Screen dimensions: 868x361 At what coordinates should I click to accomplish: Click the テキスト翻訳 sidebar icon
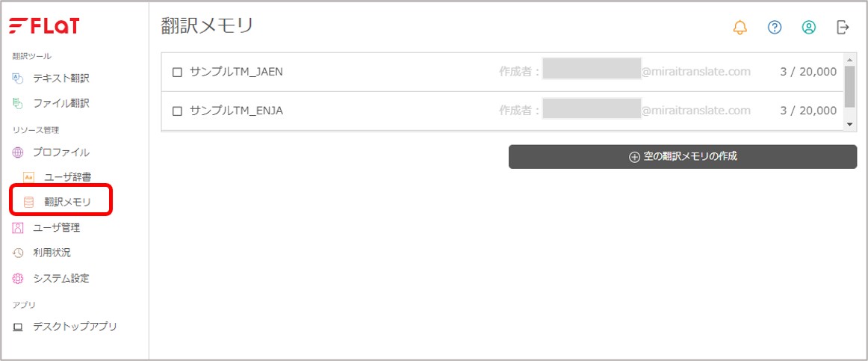(18, 78)
